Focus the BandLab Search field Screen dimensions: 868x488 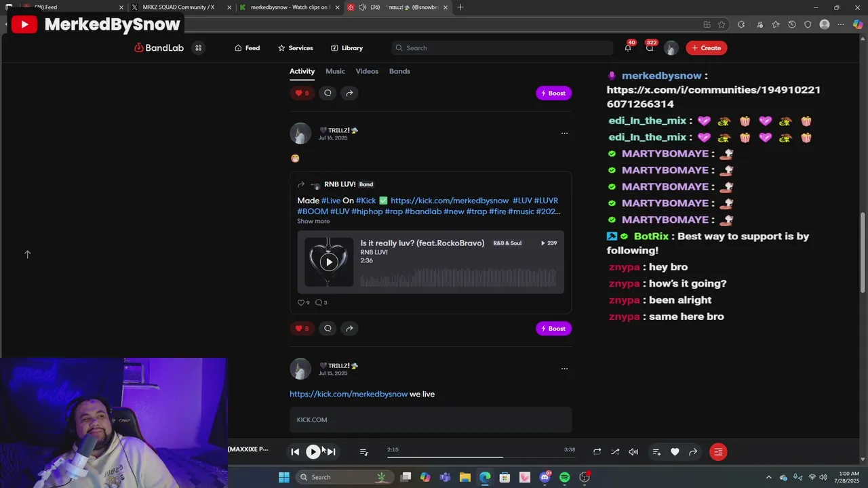tap(502, 48)
